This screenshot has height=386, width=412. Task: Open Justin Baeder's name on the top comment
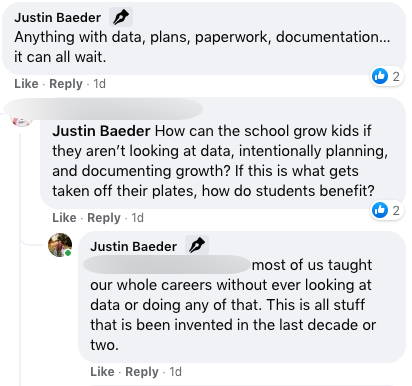click(x=57, y=17)
